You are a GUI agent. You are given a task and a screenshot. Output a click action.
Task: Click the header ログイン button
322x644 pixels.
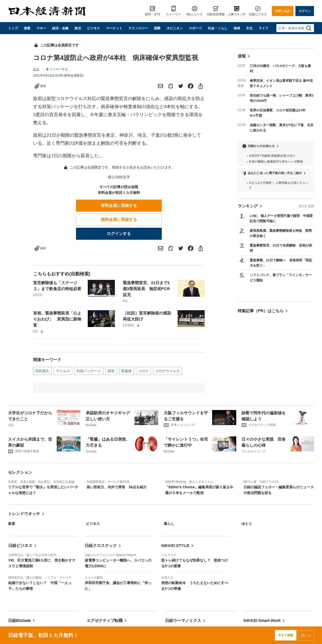point(305,11)
